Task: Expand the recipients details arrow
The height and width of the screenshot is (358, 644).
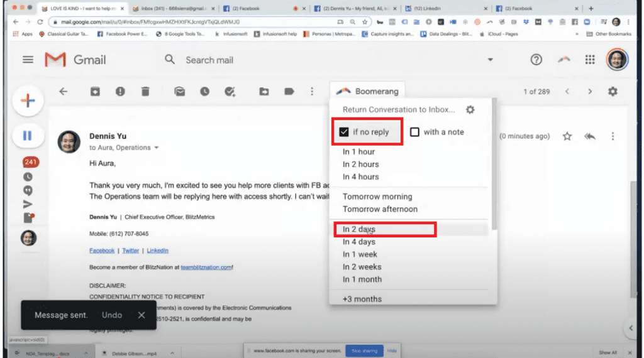Action: point(157,148)
